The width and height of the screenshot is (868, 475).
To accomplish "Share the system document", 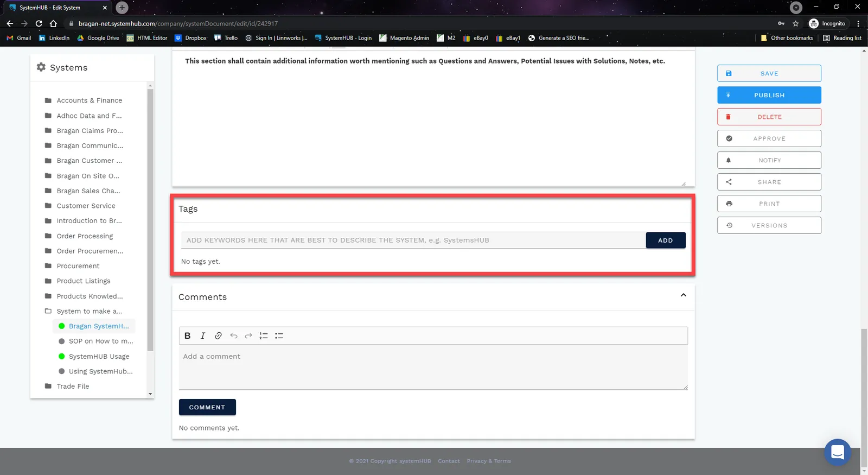I will 769,182.
